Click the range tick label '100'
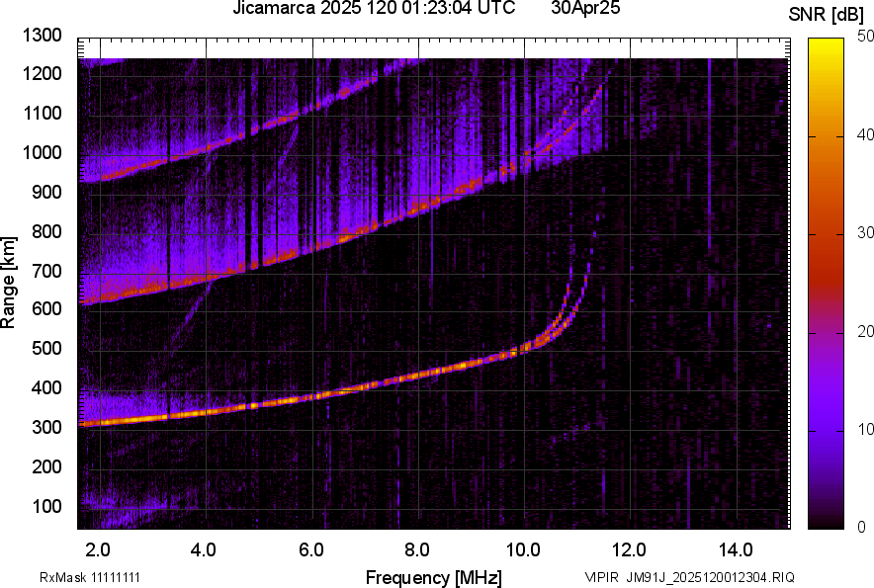874x588 pixels. click(46, 506)
